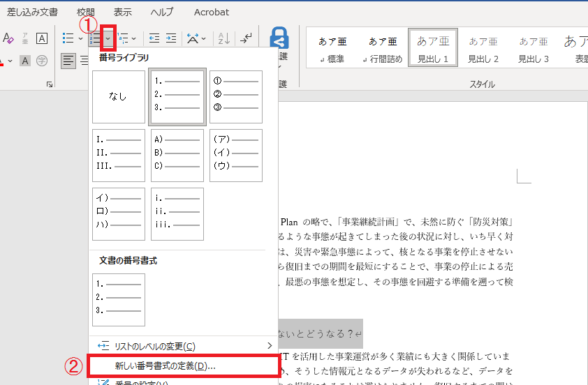Click the enclosed character 字 icon
This screenshot has height=385, width=588.
point(42,60)
